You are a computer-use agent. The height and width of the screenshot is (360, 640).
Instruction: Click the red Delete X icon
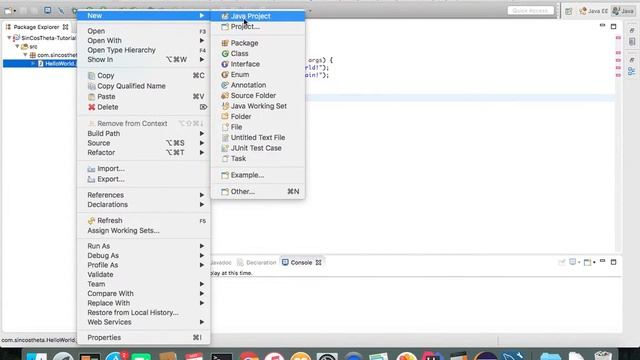pyautogui.click(x=91, y=107)
